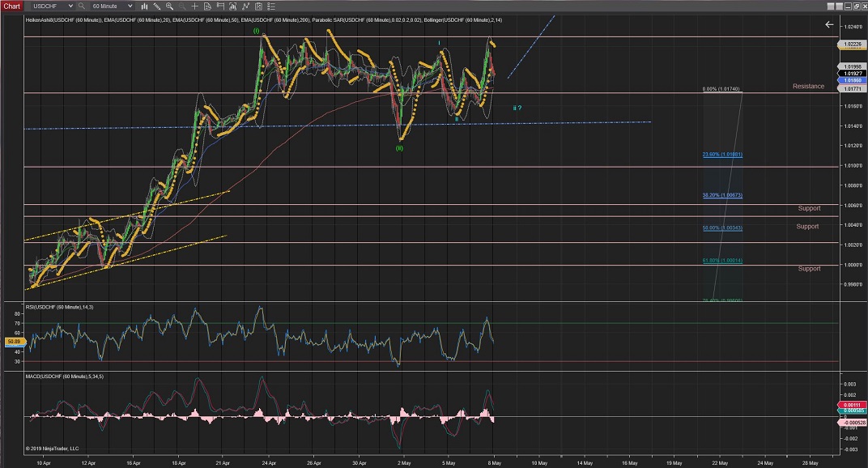The image size is (868, 468).
Task: Select the drawing tools pencil icon
Action: point(155,6)
